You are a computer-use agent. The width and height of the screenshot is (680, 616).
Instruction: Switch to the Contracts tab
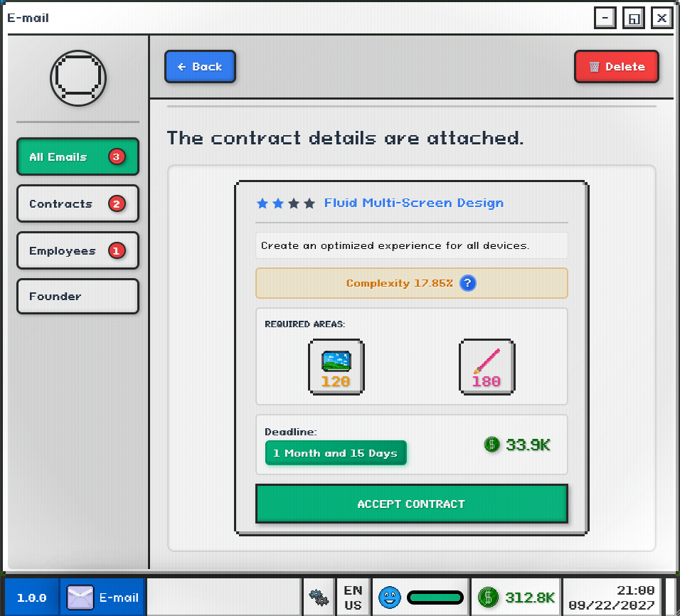click(x=78, y=203)
